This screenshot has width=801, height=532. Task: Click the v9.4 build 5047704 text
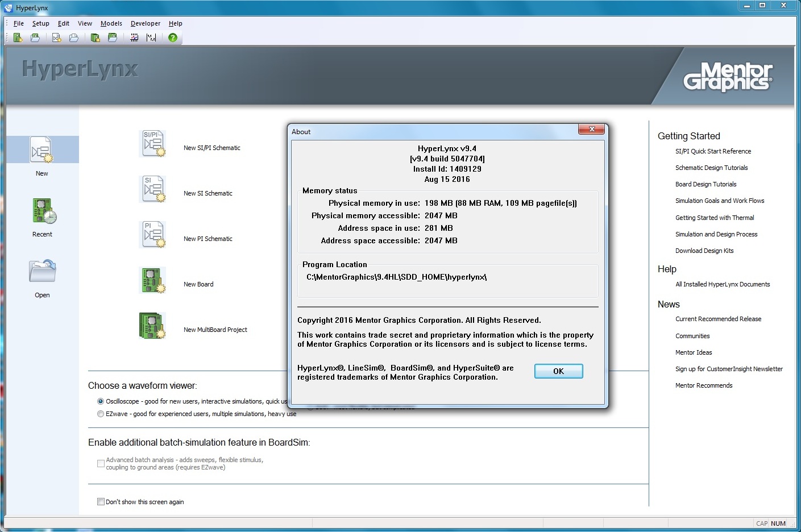[x=447, y=159]
